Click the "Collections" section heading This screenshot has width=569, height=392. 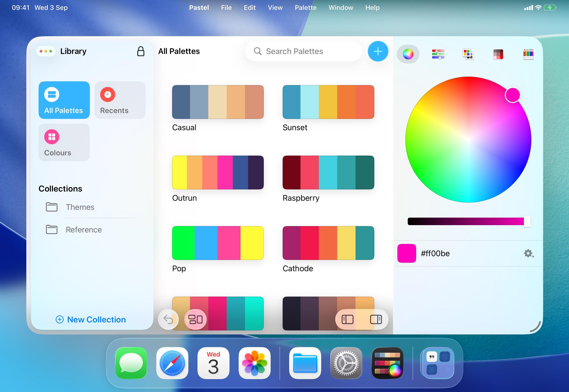(60, 189)
